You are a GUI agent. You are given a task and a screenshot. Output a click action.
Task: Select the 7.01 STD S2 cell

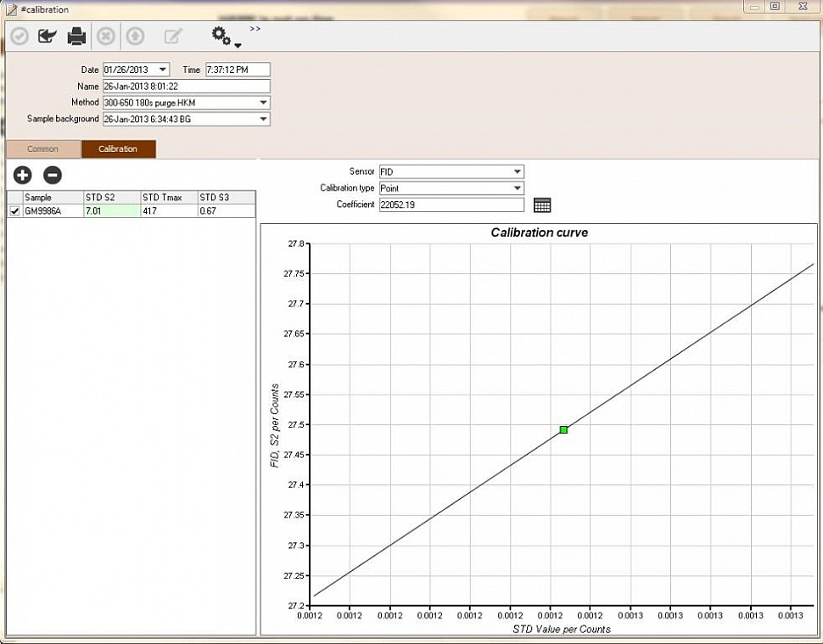pos(112,211)
